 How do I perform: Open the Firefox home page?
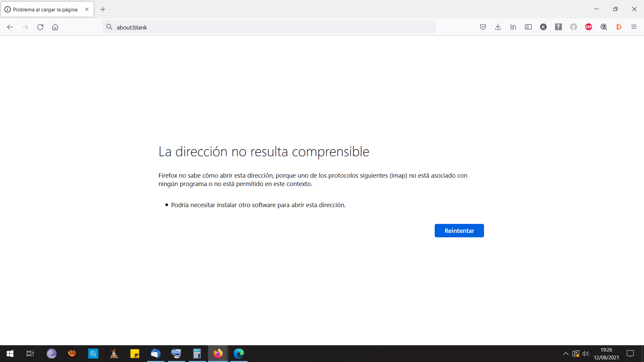(55, 27)
